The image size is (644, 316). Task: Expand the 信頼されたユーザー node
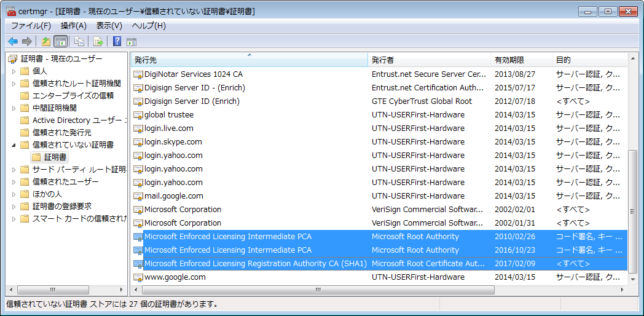pyautogui.click(x=14, y=181)
